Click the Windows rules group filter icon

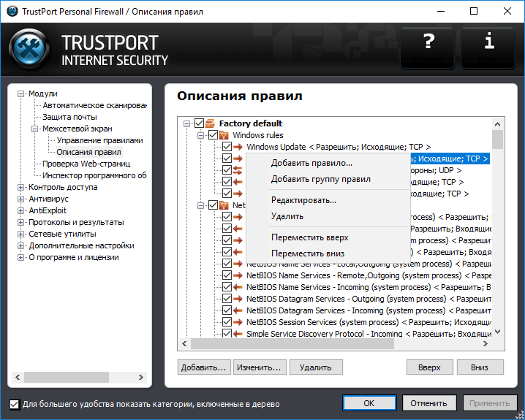point(224,135)
